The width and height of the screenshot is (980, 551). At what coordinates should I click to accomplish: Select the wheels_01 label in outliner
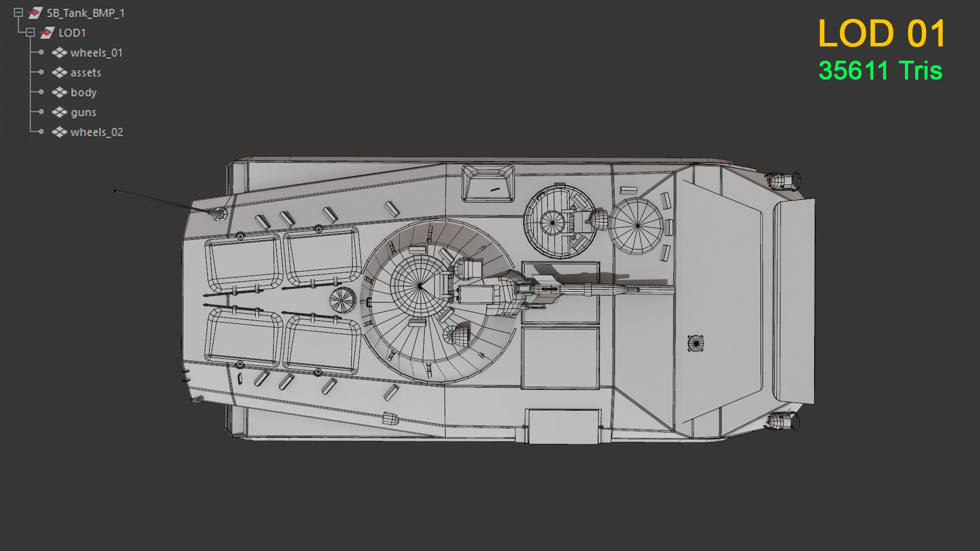coord(96,53)
